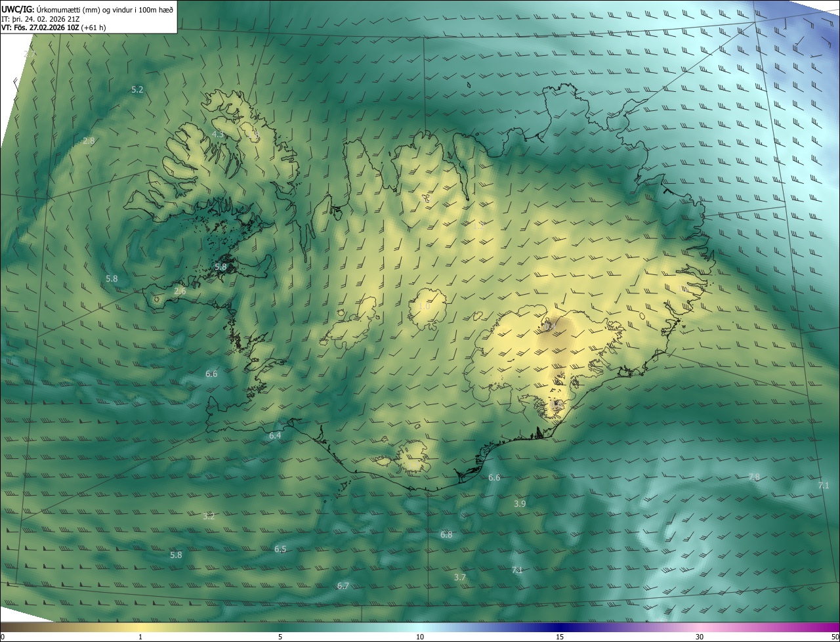Click the 5.2 value label on the map
The image size is (840, 642).
coord(137,89)
